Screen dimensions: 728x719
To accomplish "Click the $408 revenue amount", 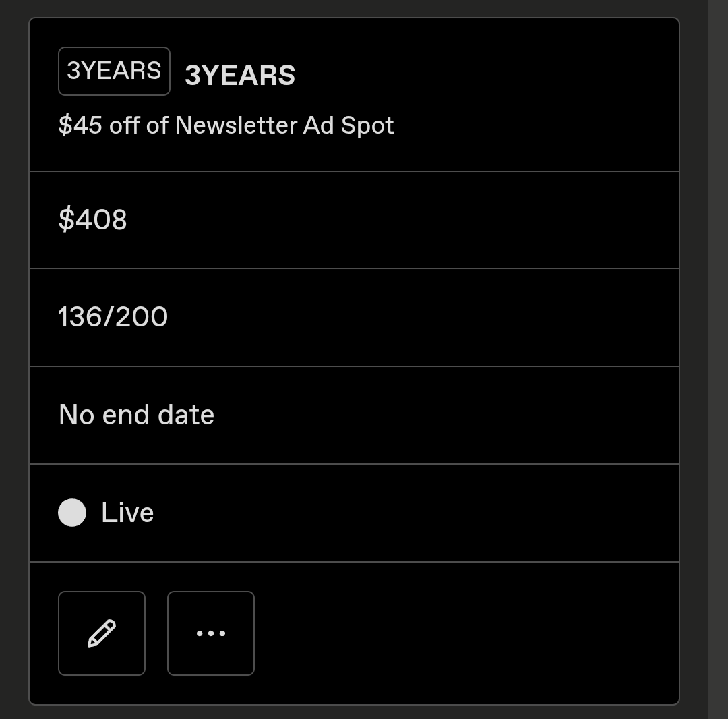I will (x=93, y=220).
